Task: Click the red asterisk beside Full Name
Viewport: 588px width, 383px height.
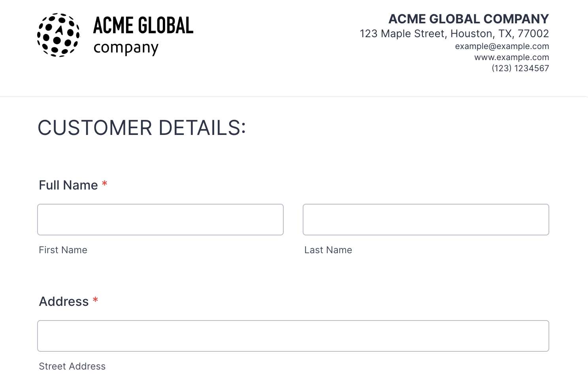Action: (104, 184)
